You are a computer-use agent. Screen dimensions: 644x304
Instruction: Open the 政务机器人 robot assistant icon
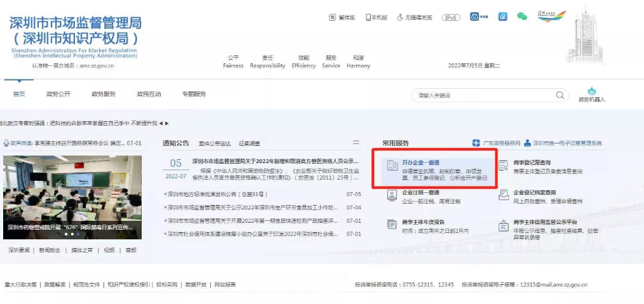tap(591, 92)
